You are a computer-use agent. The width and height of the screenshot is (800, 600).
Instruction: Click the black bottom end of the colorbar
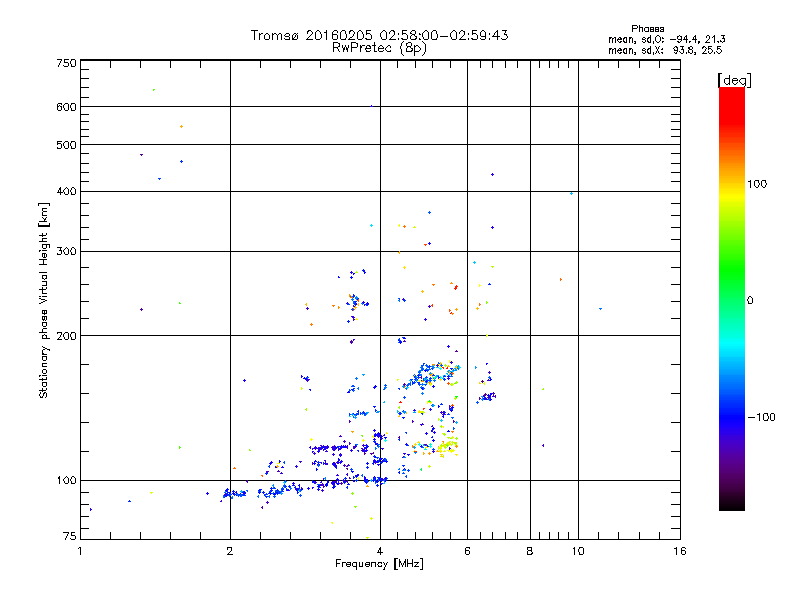click(x=732, y=503)
